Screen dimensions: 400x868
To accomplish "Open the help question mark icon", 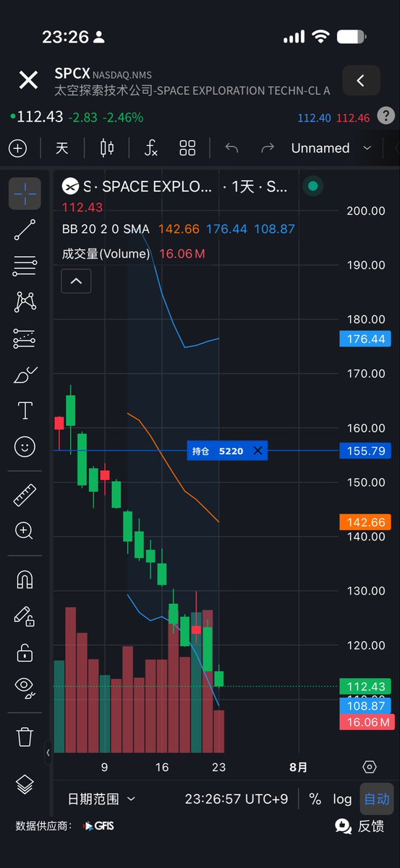I will point(387,116).
